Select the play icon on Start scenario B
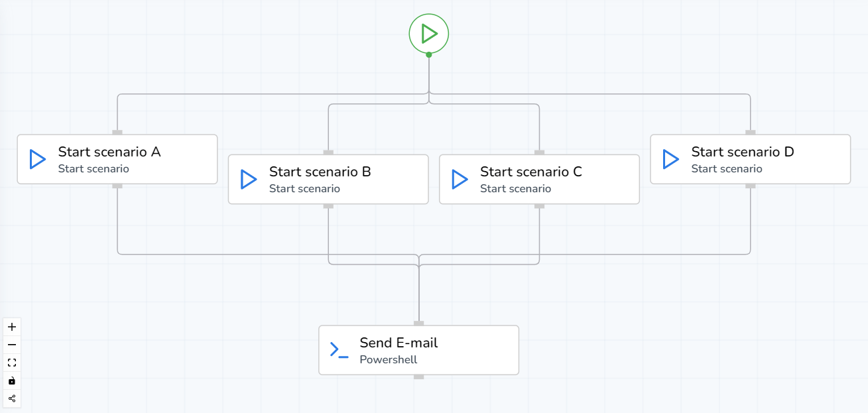 pos(248,178)
